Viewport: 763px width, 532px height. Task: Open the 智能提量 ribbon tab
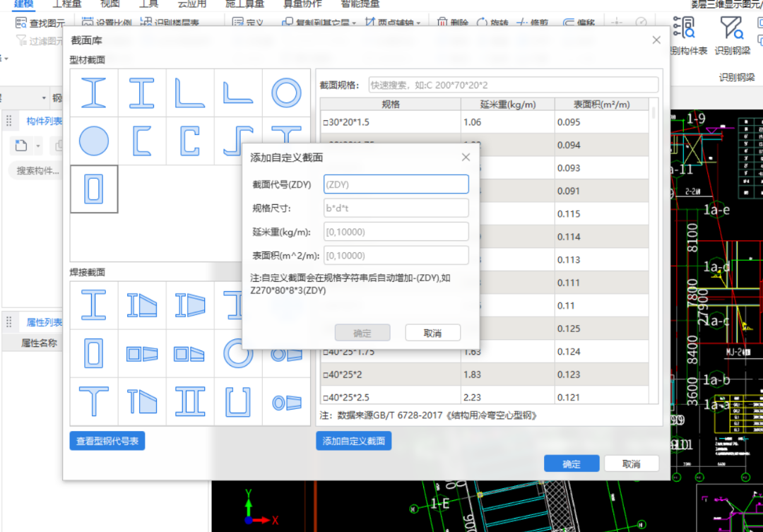[360, 4]
